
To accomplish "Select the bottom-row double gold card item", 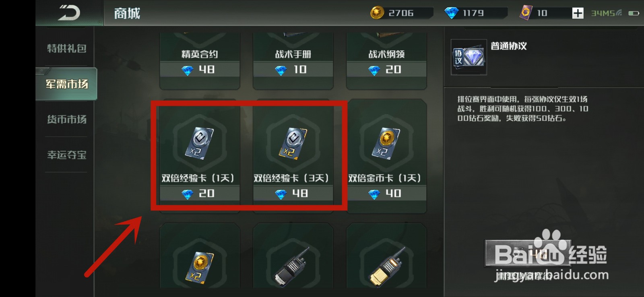I will [x=200, y=266].
